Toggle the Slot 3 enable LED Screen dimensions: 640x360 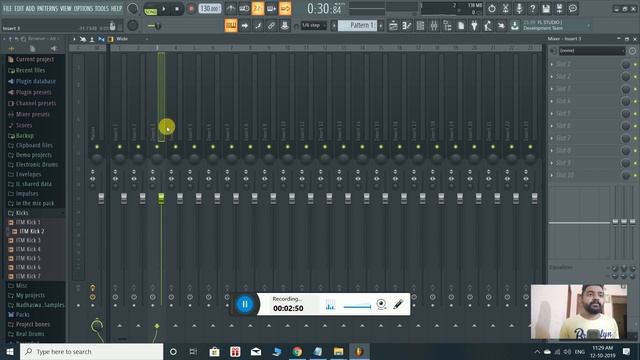635,89
